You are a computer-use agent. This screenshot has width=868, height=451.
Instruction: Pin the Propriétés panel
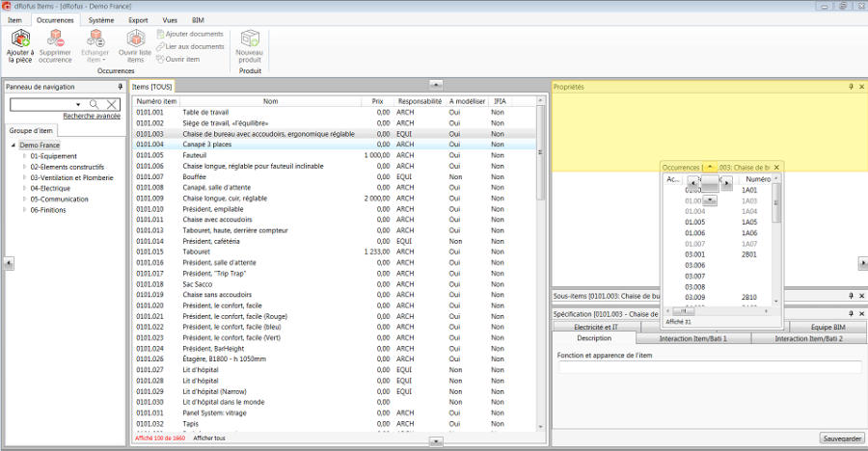(851, 87)
